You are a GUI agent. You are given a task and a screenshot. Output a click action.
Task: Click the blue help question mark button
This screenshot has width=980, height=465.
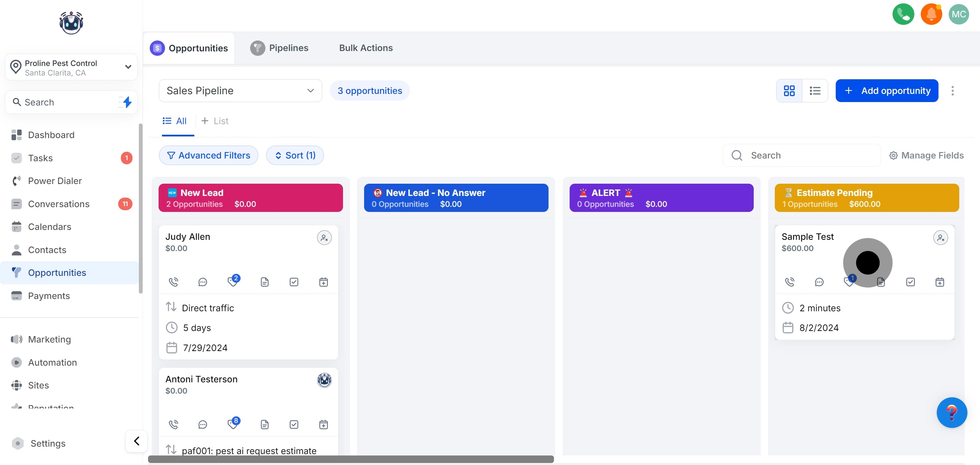(951, 412)
